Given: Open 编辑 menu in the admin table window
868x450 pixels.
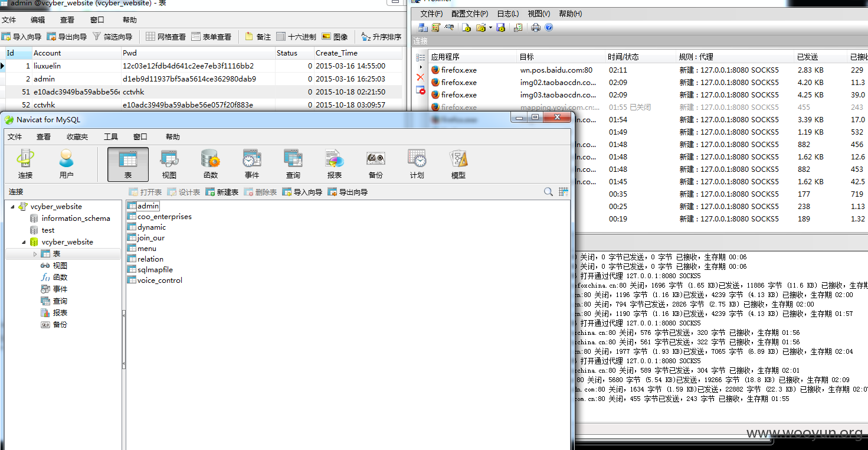Looking at the screenshot, I should pos(38,19).
